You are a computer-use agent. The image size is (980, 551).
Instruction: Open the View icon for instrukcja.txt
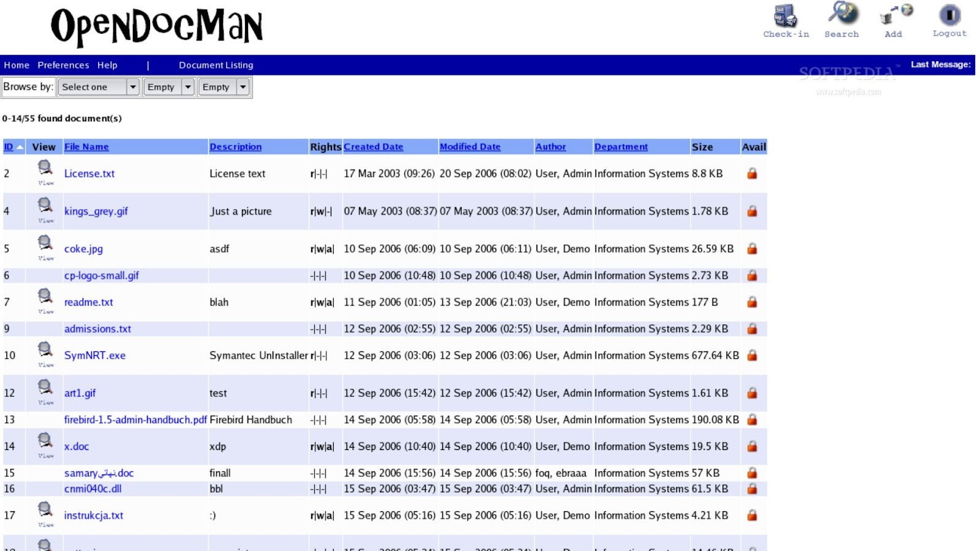click(x=43, y=508)
